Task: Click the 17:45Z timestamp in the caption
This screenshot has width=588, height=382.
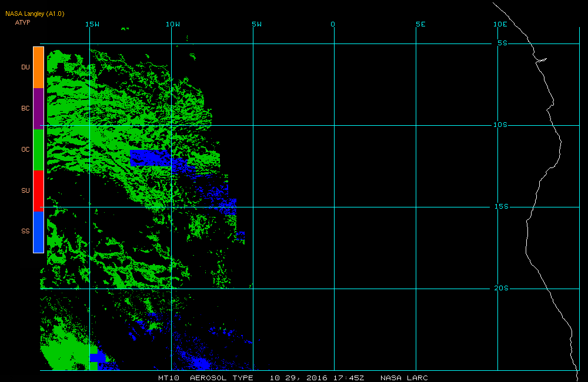Action: pyautogui.click(x=351, y=377)
